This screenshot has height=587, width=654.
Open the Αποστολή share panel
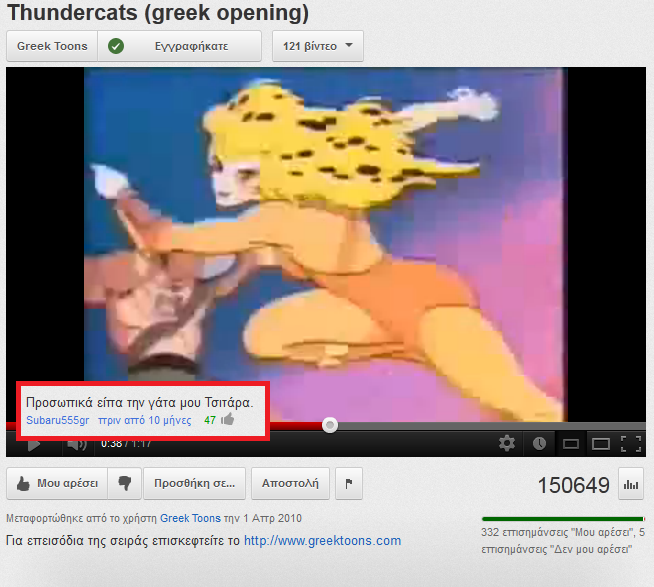pyautogui.click(x=290, y=483)
